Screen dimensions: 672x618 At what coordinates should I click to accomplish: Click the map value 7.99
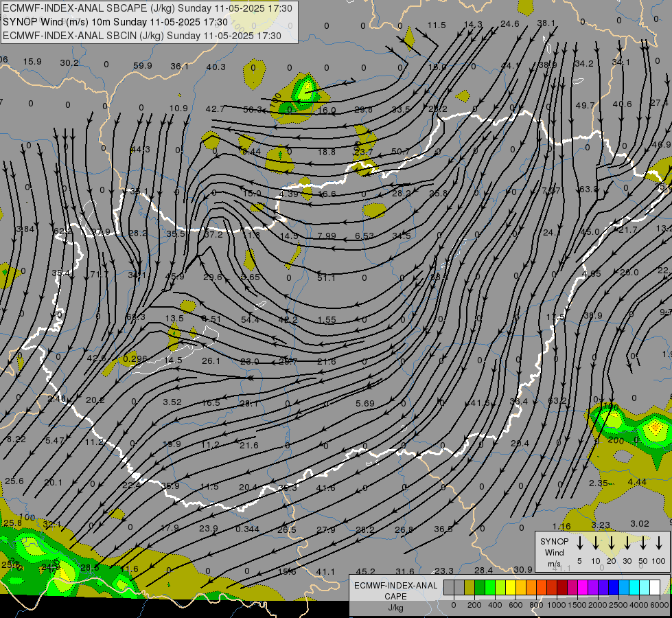click(x=327, y=236)
